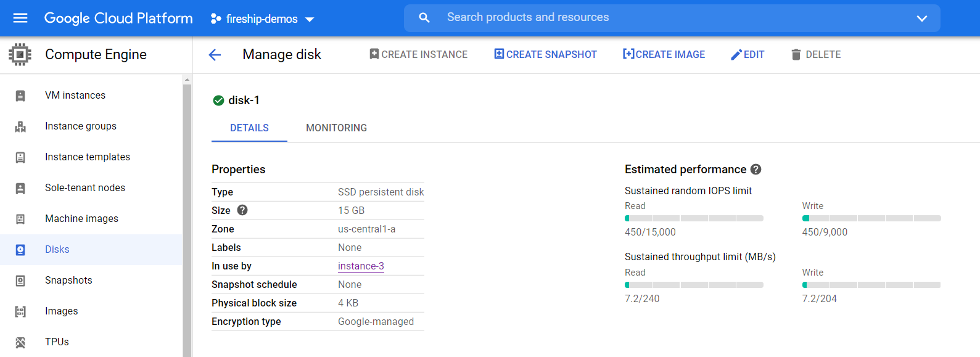
Task: Click the back arrow icon
Action: (x=215, y=55)
